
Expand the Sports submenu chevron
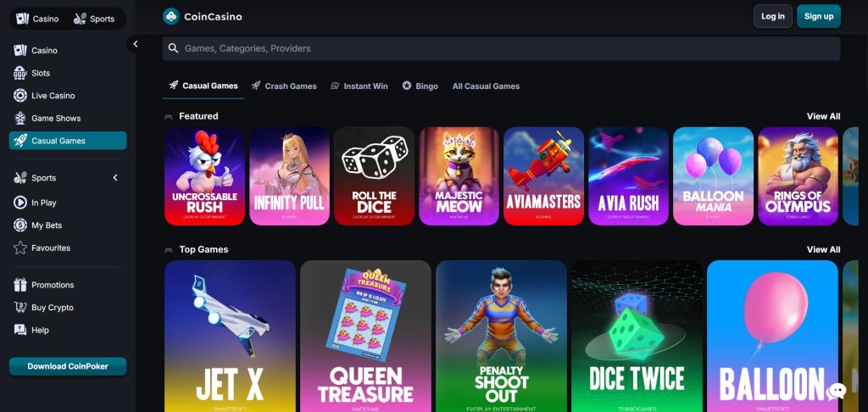pos(115,178)
